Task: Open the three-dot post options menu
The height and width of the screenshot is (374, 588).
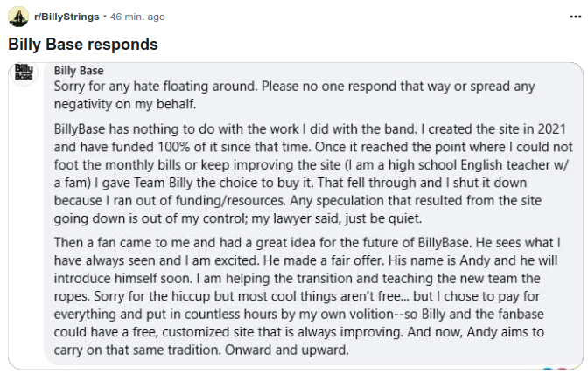Action: tap(575, 17)
